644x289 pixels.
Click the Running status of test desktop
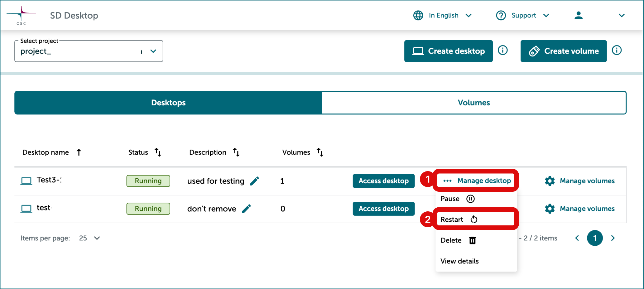coord(148,209)
